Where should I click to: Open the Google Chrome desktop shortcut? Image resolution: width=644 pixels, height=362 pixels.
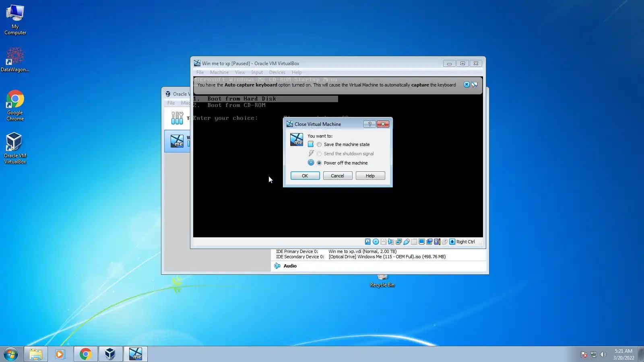click(15, 105)
